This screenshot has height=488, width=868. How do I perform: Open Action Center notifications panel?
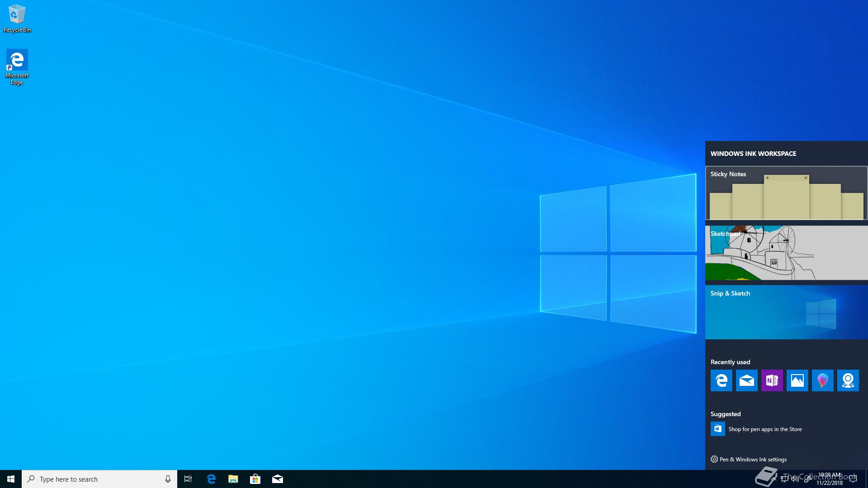853,479
